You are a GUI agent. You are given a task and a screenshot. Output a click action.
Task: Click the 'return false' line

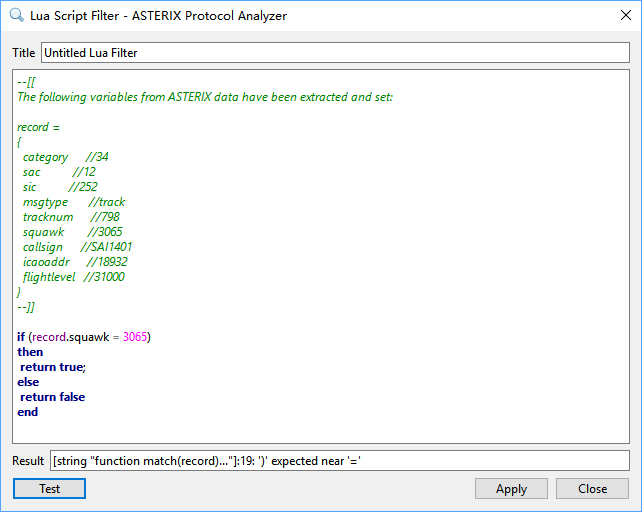pyautogui.click(x=52, y=397)
